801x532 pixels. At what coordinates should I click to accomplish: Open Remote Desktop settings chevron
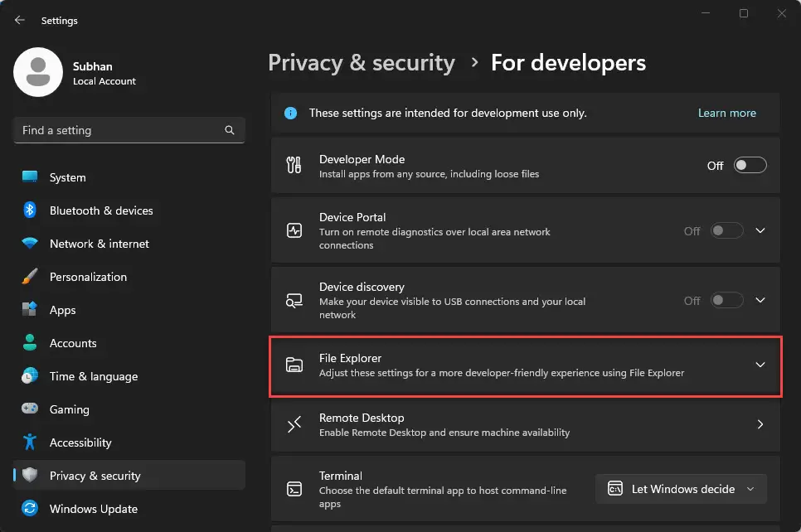(760, 424)
